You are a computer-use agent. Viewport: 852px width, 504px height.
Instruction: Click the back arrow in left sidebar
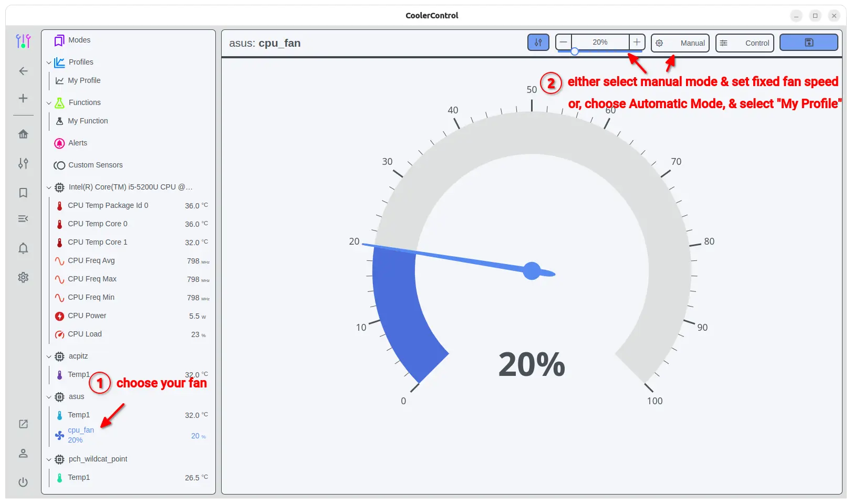pos(23,71)
